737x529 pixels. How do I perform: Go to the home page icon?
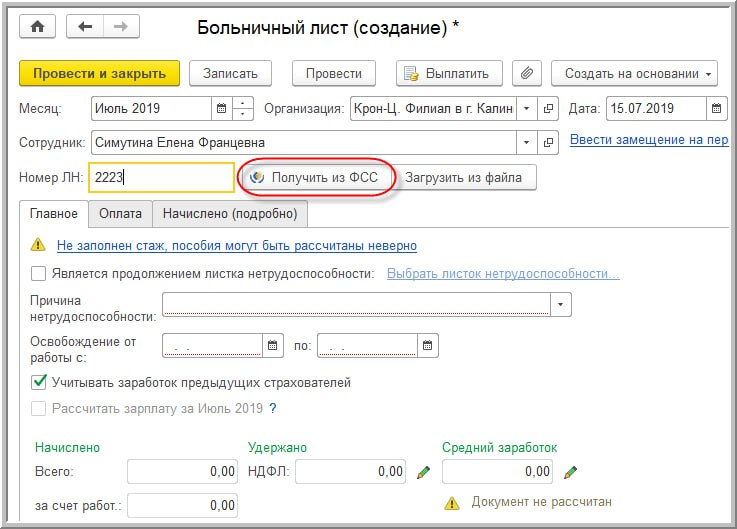click(37, 26)
